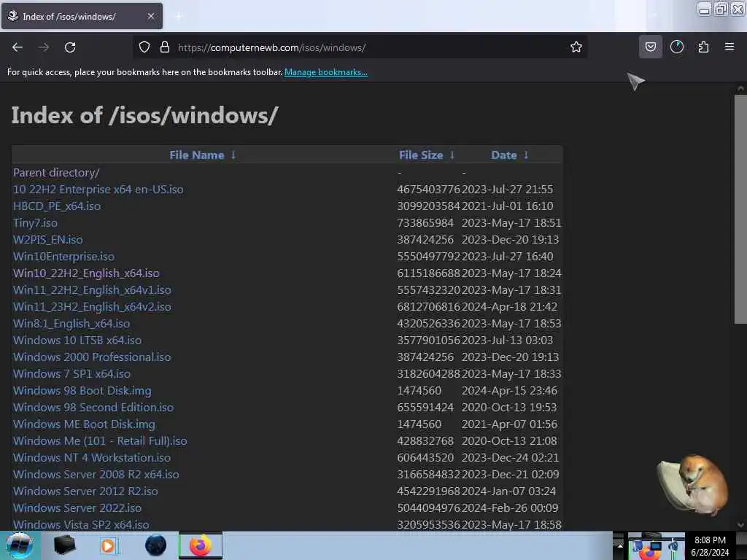Screen dimensions: 747x560
Task: Open the Extensions puzzle icon
Action: (x=703, y=47)
